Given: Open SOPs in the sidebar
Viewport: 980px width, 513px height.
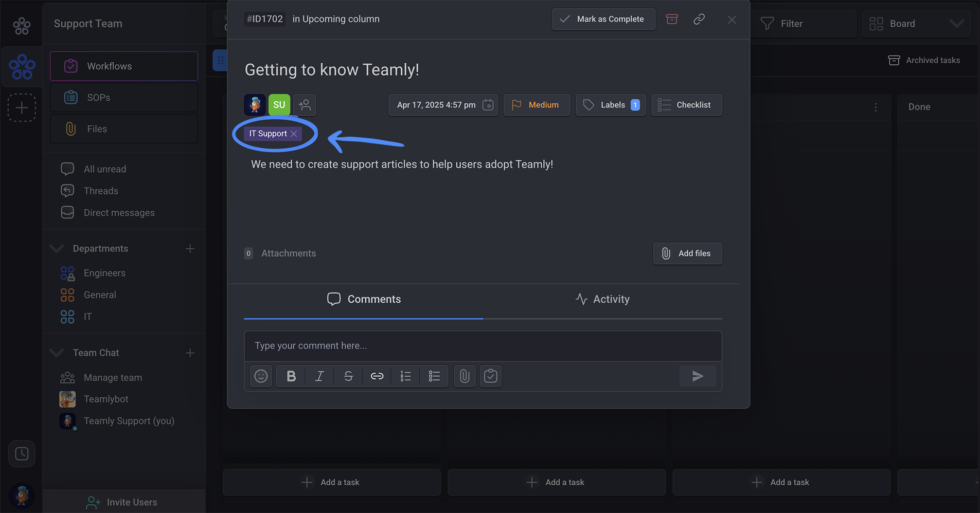Looking at the screenshot, I should click(x=124, y=98).
